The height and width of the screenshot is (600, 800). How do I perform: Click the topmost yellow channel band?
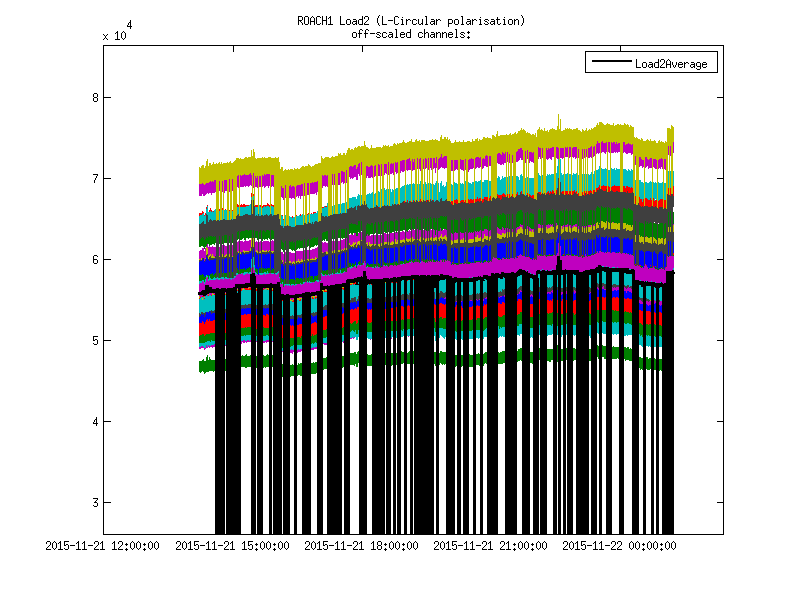point(400,151)
